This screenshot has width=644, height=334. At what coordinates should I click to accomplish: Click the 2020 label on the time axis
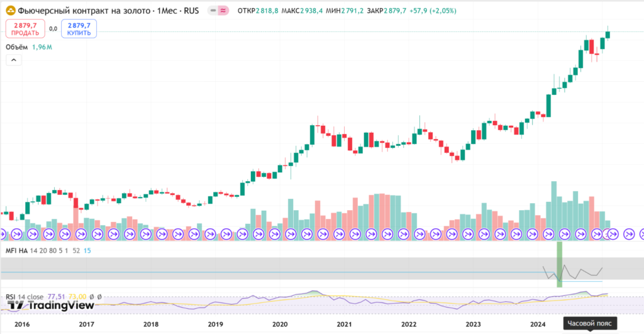[x=280, y=324]
